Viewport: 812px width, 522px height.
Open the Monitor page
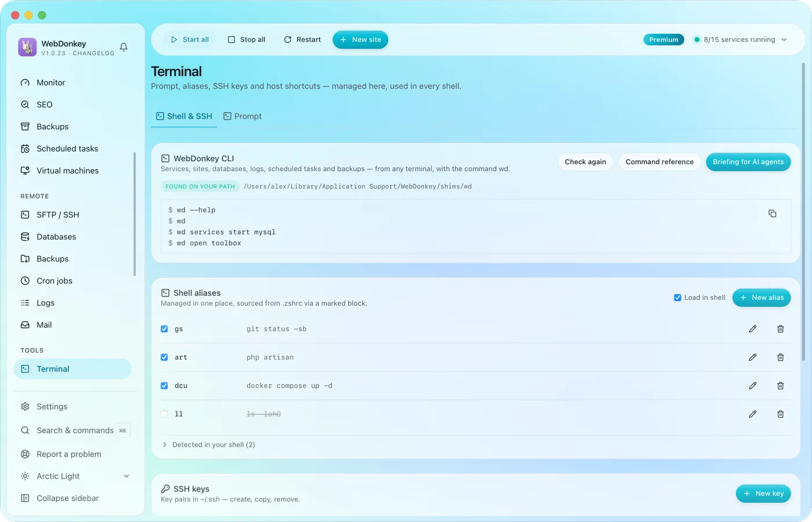(72, 82)
